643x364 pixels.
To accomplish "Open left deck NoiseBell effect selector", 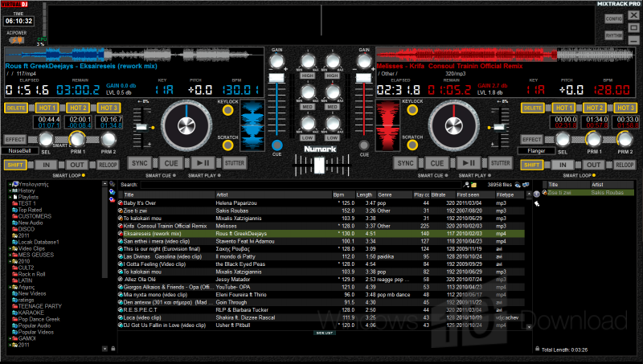I will pyautogui.click(x=19, y=151).
